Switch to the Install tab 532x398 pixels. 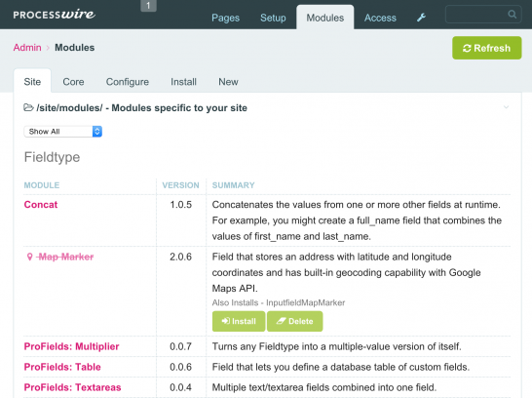(183, 82)
